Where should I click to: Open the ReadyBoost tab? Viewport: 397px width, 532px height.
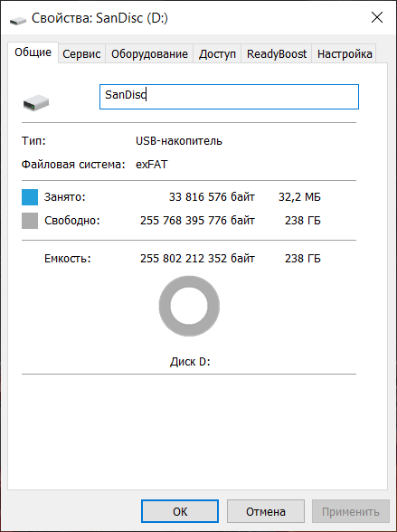277,54
